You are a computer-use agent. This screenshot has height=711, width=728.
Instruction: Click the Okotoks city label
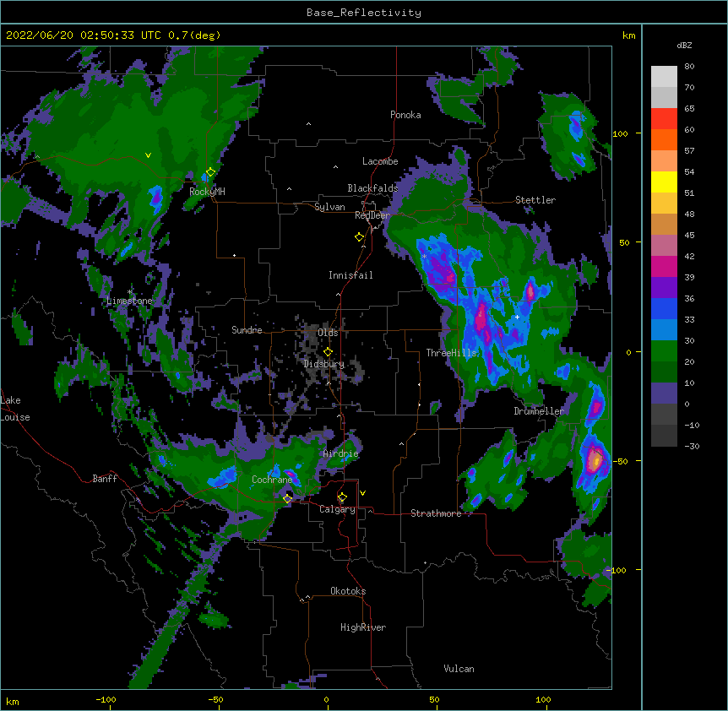pos(348,591)
